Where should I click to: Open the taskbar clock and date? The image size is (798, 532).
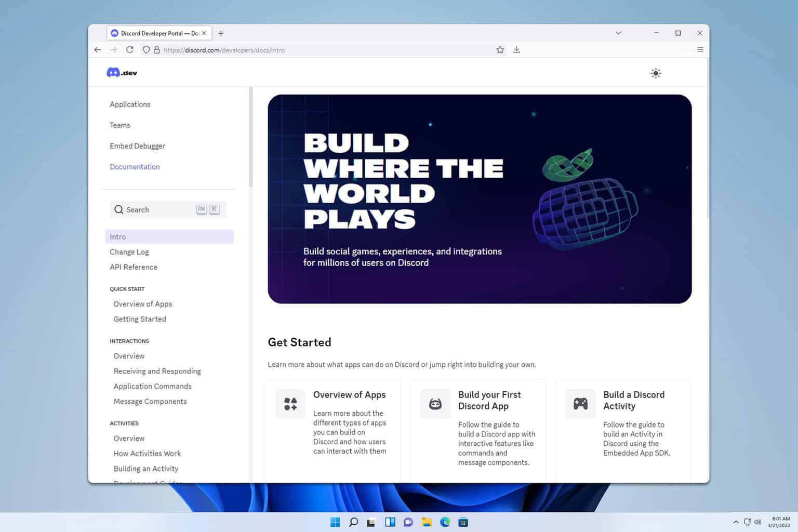[779, 522]
